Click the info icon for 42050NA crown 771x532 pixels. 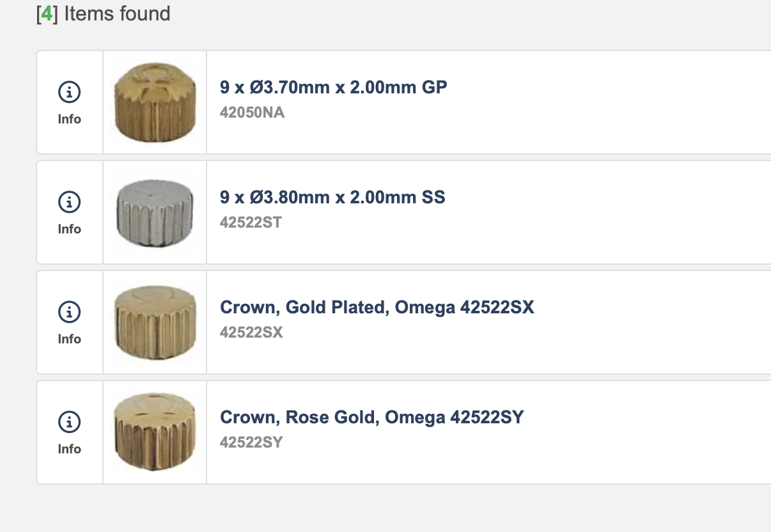tap(69, 93)
